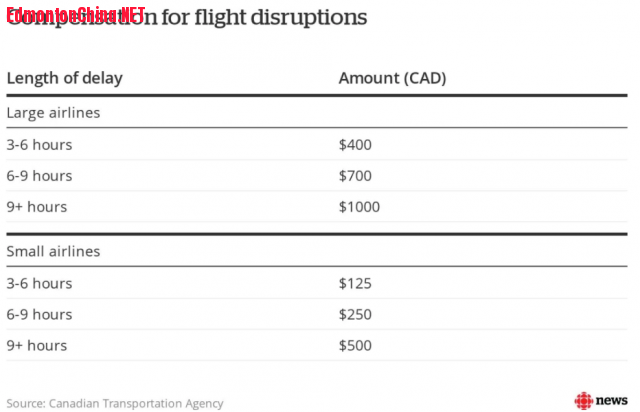
Task: Click the 'news' text beside CBC logo
Action: 611,401
